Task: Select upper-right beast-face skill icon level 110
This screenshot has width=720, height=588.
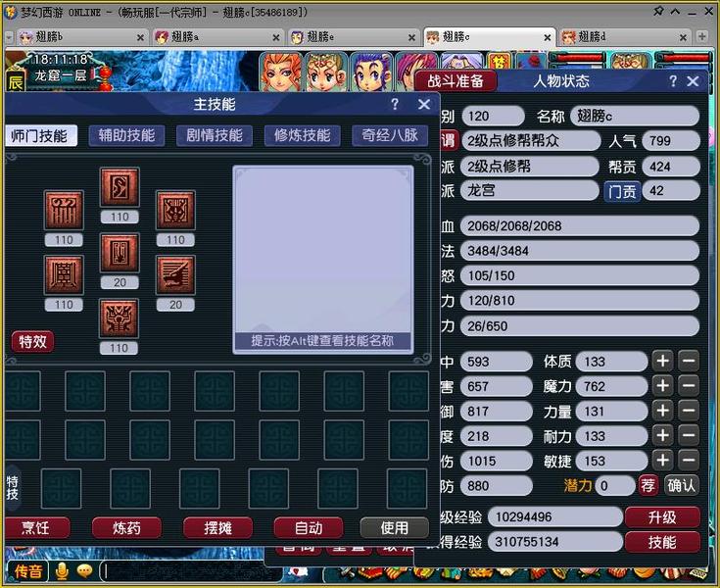Action: click(x=175, y=210)
